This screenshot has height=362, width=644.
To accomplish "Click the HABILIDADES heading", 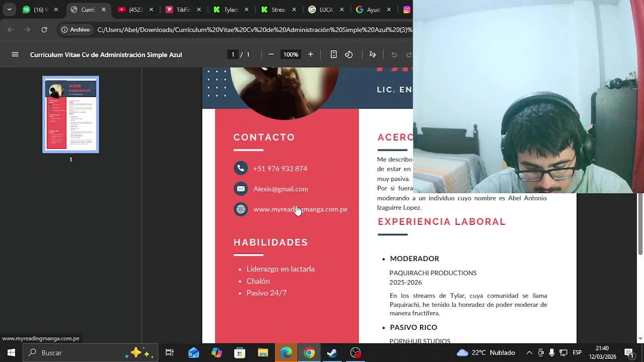I will pyautogui.click(x=271, y=242).
